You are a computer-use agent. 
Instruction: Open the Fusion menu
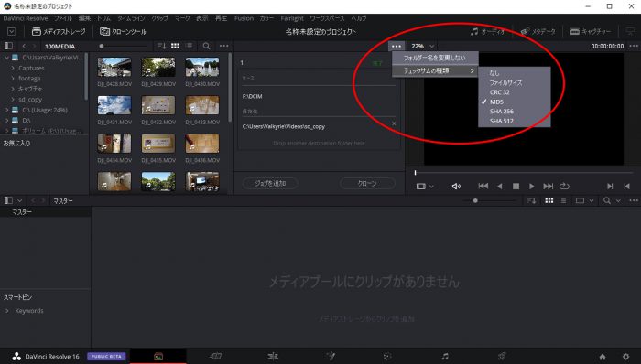(244, 18)
